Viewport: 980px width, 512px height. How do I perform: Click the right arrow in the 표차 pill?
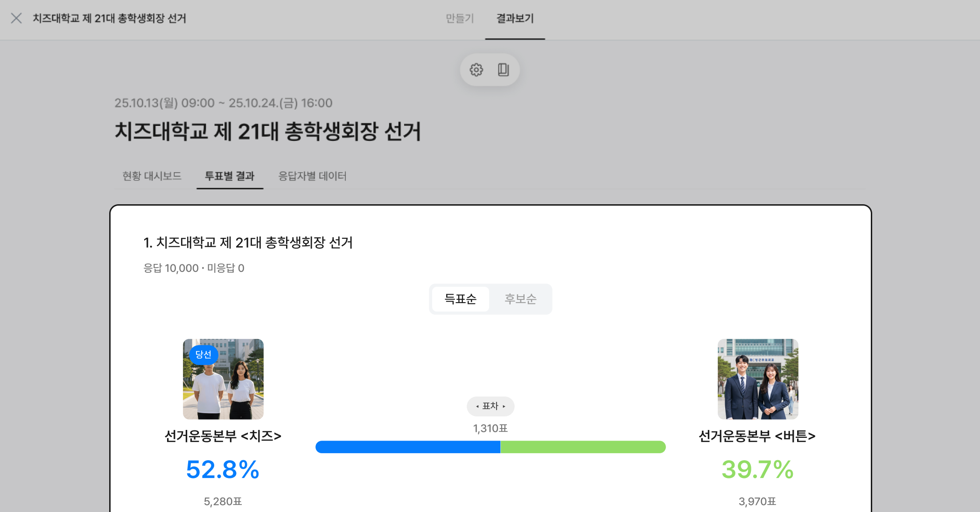pyautogui.click(x=504, y=407)
